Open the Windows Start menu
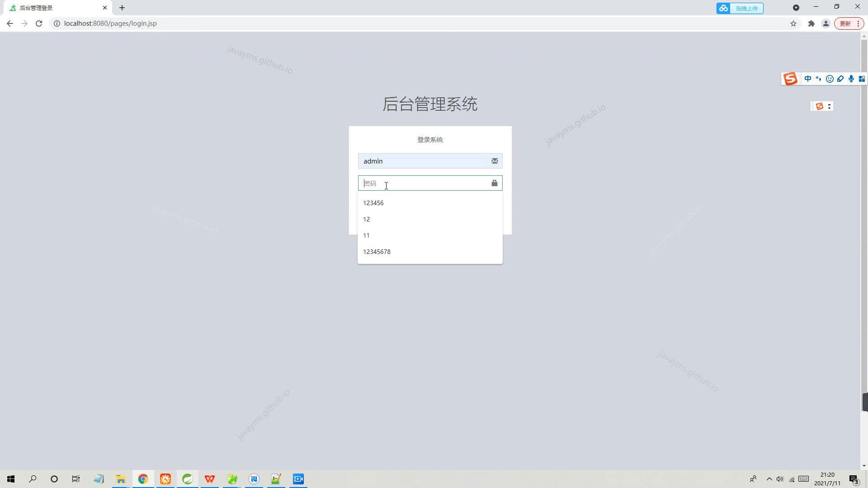This screenshot has width=868, height=488. click(10, 479)
